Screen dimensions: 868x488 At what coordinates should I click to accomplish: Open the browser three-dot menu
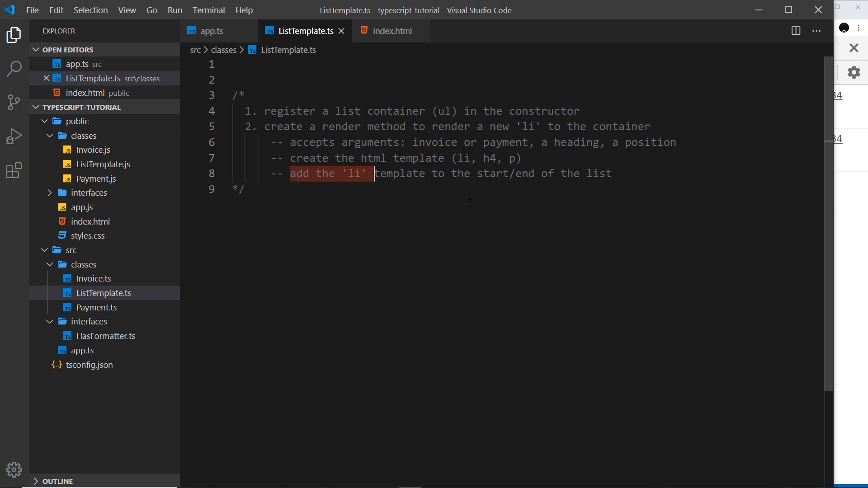[x=859, y=28]
